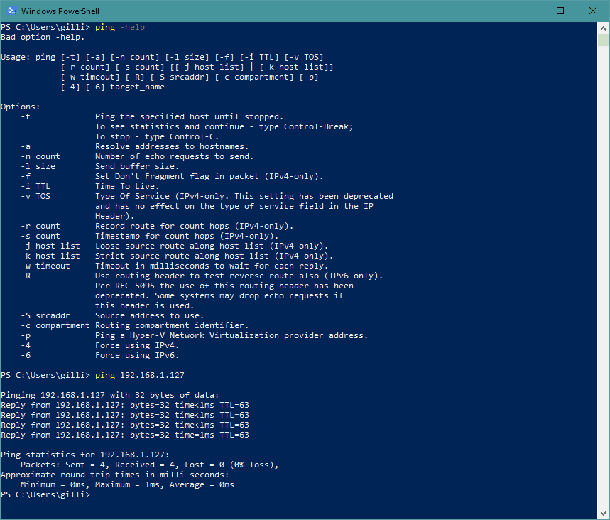Click the scrollbar up arrow

point(603,28)
